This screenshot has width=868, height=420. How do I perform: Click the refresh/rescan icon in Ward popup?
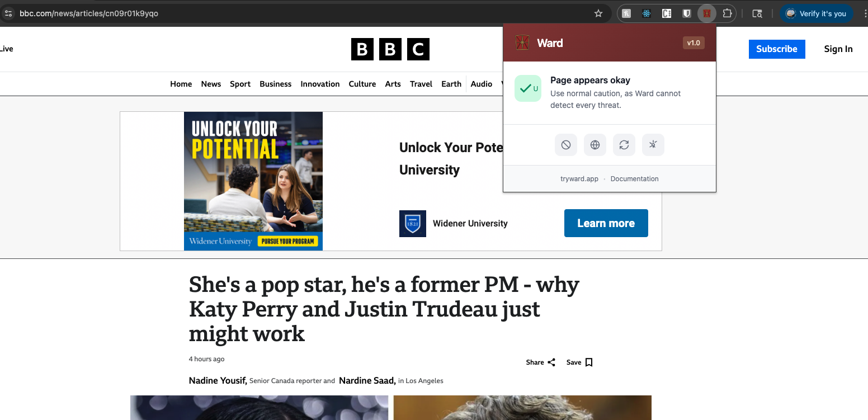[x=624, y=145]
